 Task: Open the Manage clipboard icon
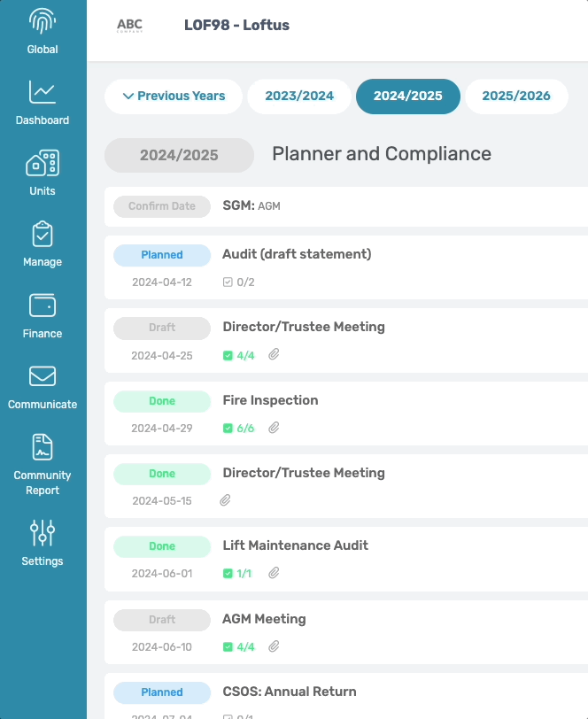(x=43, y=234)
